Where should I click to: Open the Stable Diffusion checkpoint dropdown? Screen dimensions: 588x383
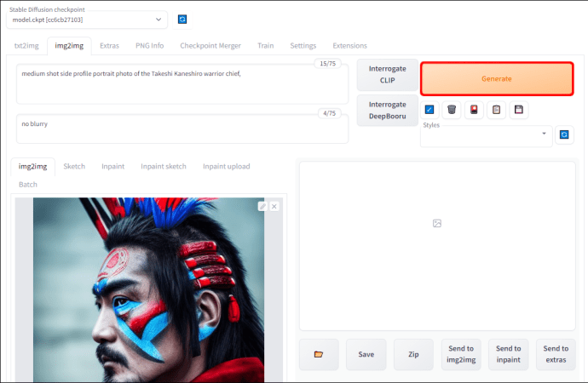coord(87,20)
